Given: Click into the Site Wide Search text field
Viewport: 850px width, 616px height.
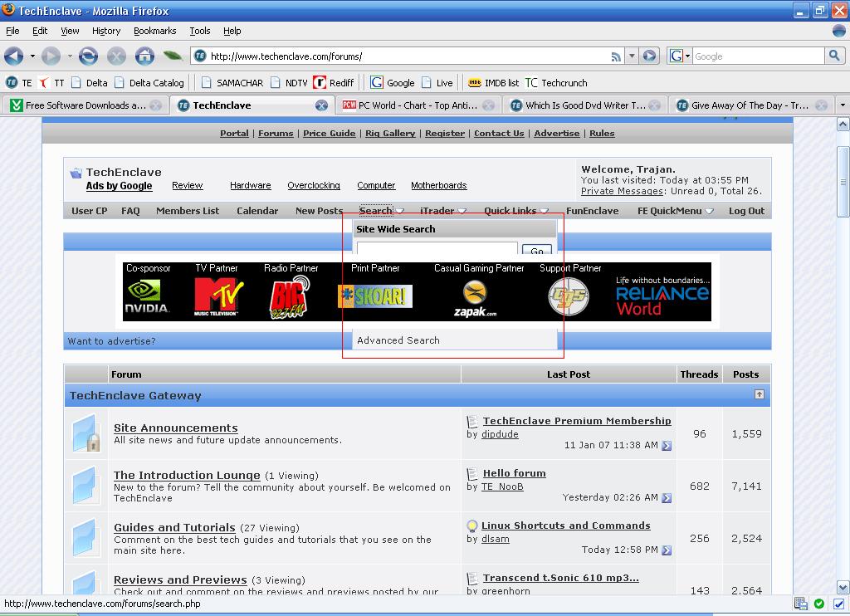Looking at the screenshot, I should point(437,249).
